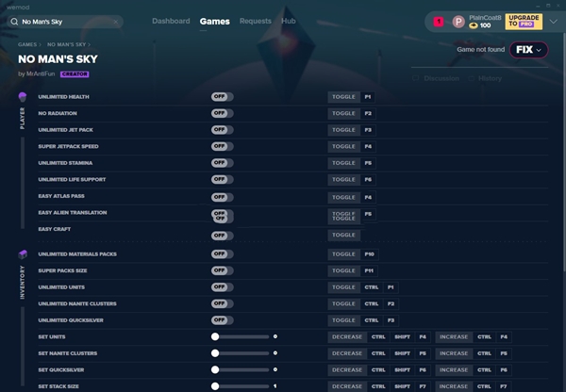566x392 pixels.
Task: Select the Games tab
Action: click(215, 22)
